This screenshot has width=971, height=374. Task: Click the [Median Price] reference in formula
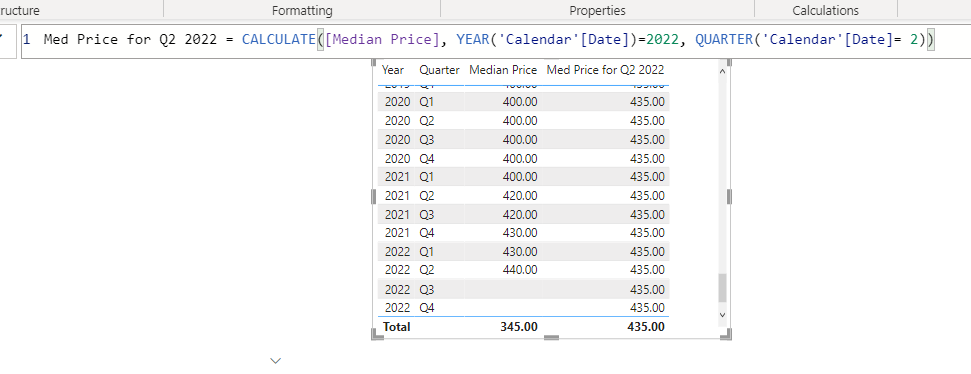point(383,40)
